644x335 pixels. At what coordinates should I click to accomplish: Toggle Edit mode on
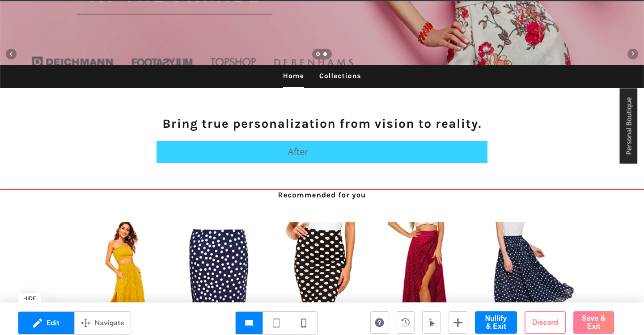tap(47, 323)
